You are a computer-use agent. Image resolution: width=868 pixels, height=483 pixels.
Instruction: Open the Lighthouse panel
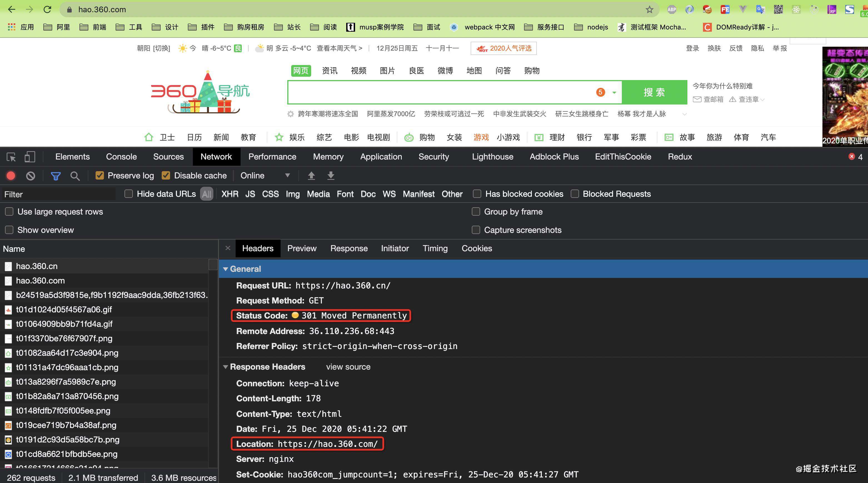493,157
